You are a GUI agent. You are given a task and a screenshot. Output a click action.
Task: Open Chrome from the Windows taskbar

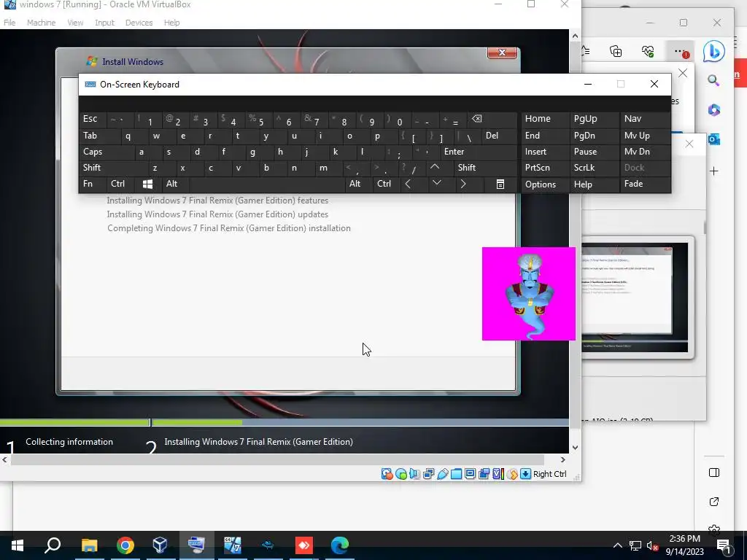coord(125,545)
